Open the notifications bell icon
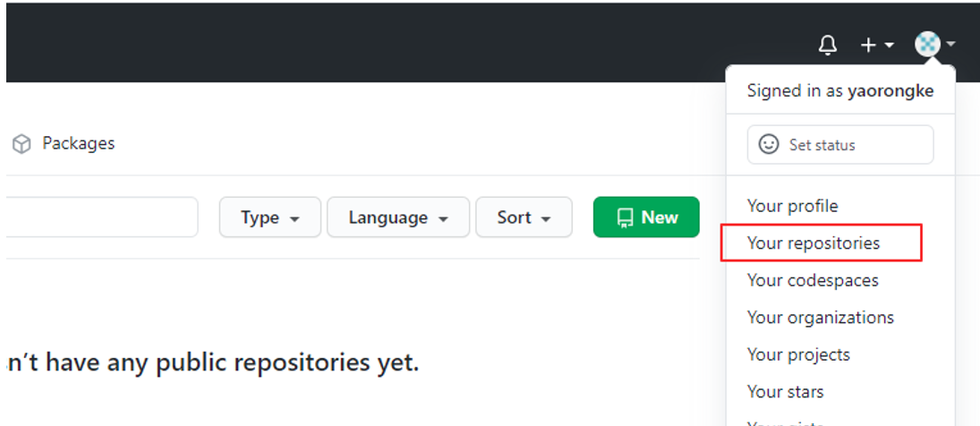Screen dimensions: 980x426 (828, 45)
